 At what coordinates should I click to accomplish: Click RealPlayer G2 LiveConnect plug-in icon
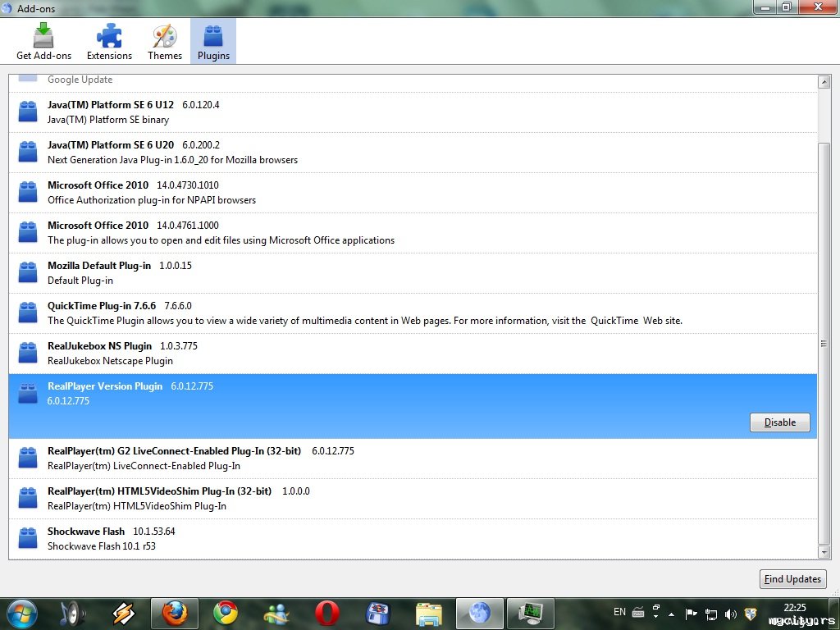[28, 458]
